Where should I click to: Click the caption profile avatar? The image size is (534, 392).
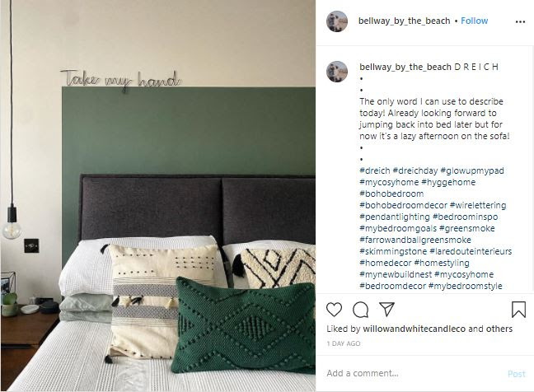[x=337, y=72]
